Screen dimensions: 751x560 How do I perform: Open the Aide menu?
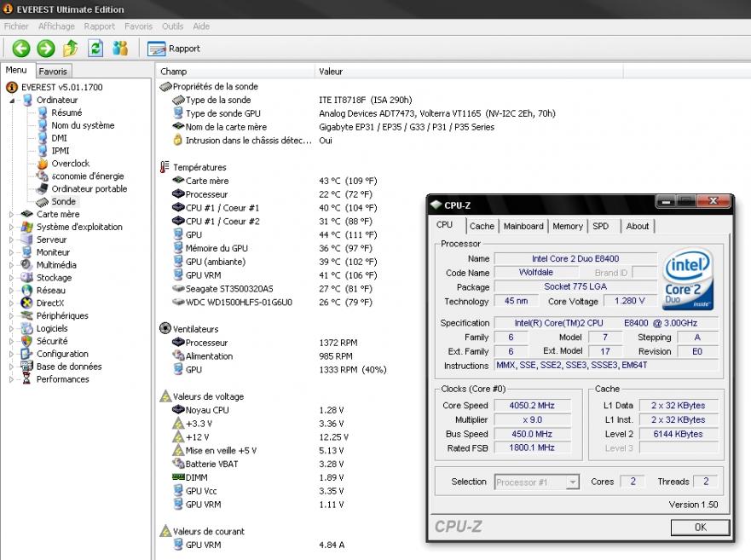(x=201, y=26)
